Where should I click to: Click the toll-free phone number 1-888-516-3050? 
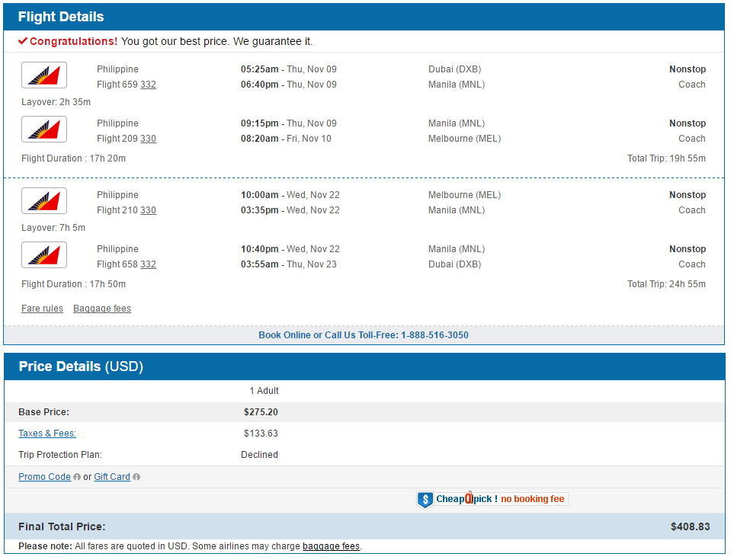click(434, 335)
